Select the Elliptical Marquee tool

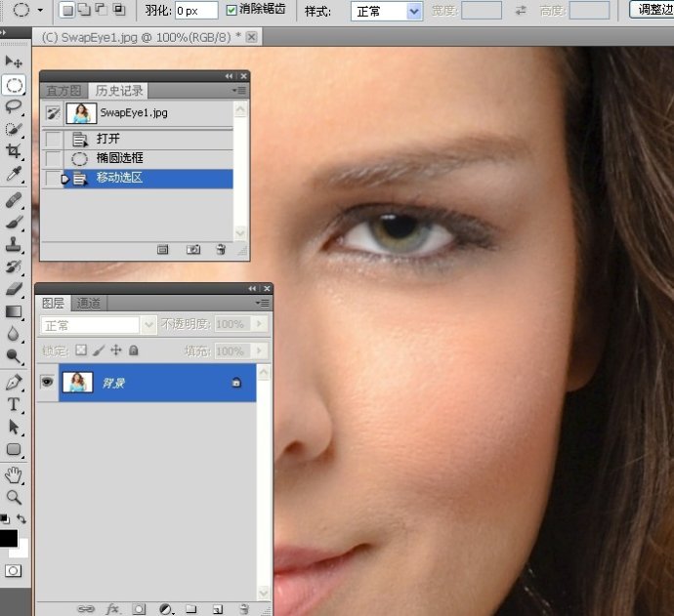pos(14,85)
